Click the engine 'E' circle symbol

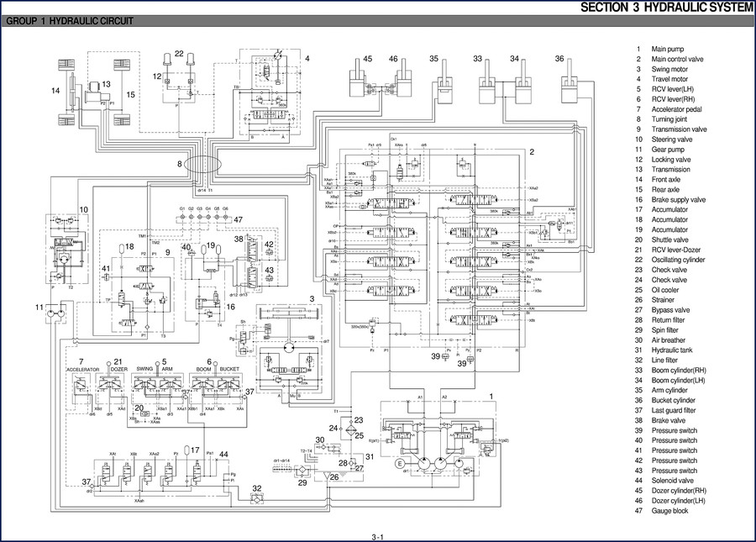pos(399,464)
